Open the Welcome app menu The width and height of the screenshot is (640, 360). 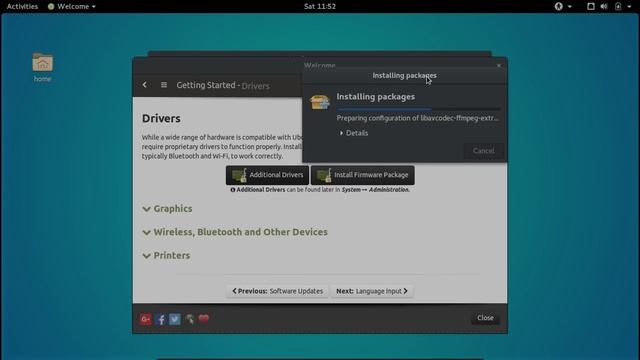coord(72,6)
